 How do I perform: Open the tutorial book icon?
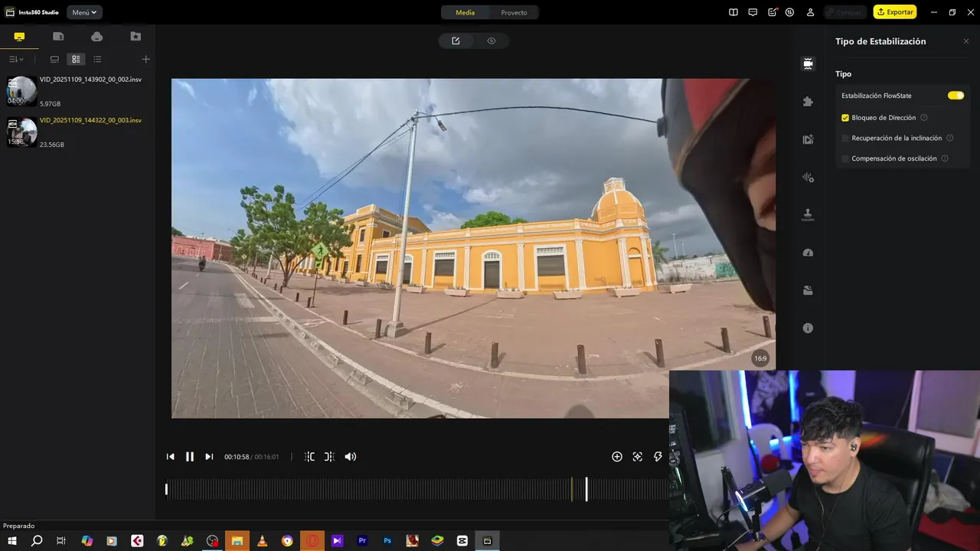tap(733, 12)
